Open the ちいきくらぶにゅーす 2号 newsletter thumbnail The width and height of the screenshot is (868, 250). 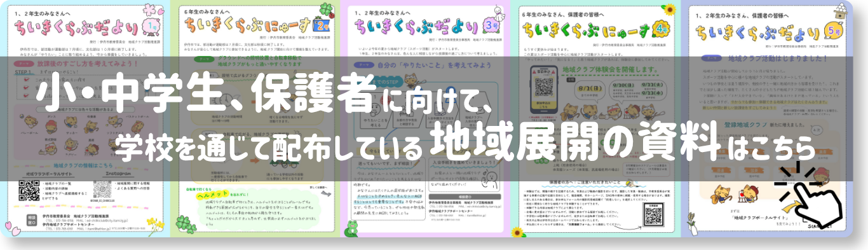tap(256, 119)
